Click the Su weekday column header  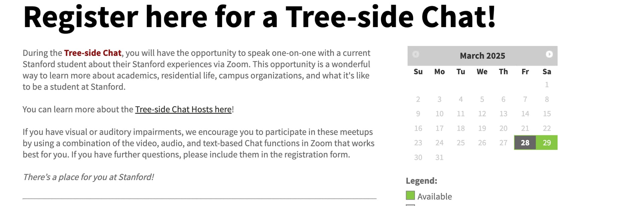click(x=418, y=72)
